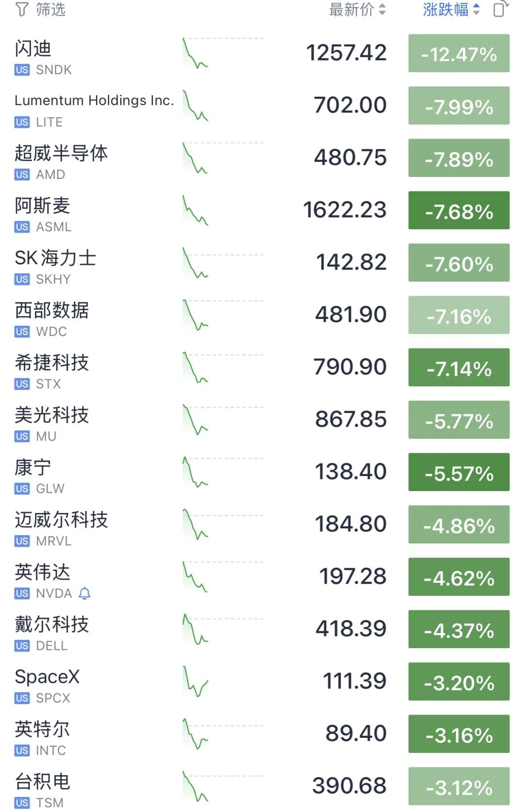This screenshot has height=812, width=524.
Task: Select the 筛选 filter label
Action: point(51,9)
